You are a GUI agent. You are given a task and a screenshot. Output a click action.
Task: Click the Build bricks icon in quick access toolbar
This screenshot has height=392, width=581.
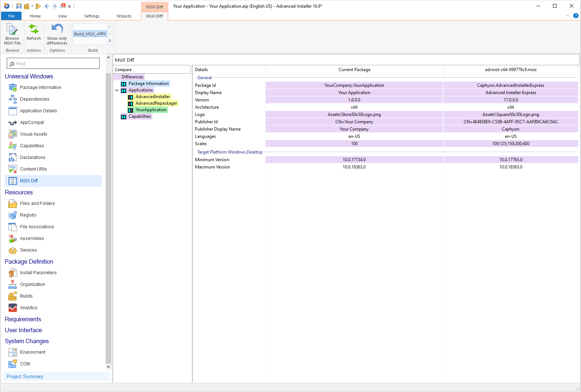[x=27, y=6]
